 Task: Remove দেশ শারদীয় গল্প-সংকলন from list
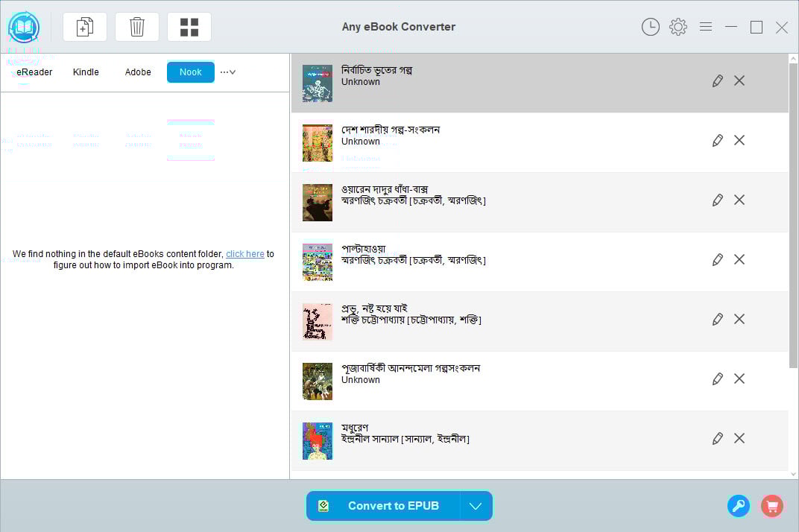[x=739, y=140]
